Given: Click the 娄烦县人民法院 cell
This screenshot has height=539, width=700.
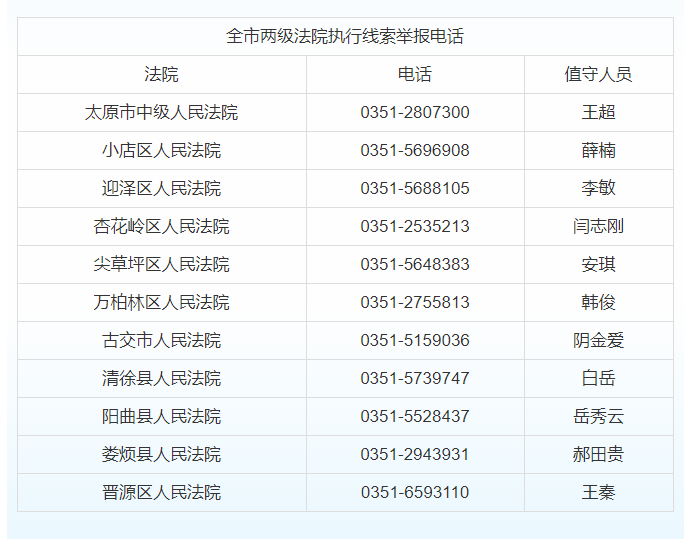Looking at the screenshot, I should click(x=162, y=454).
